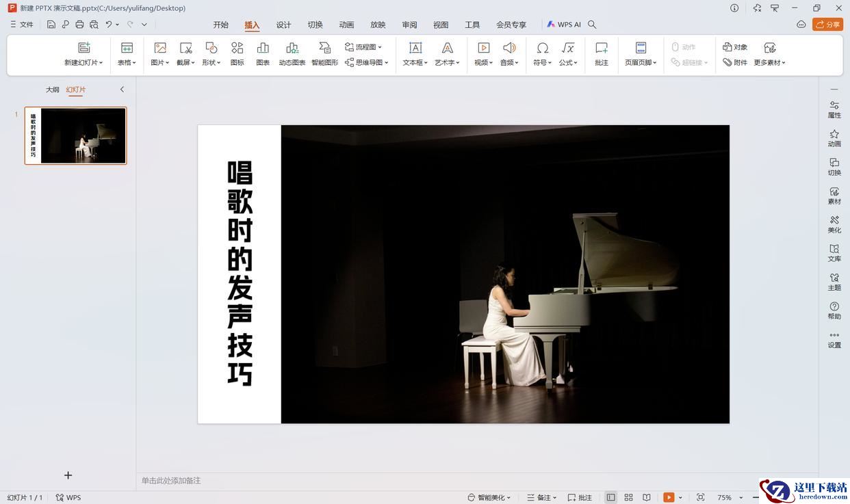Select slide 1 thumbnail in panel
The image size is (850, 504).
[75, 135]
